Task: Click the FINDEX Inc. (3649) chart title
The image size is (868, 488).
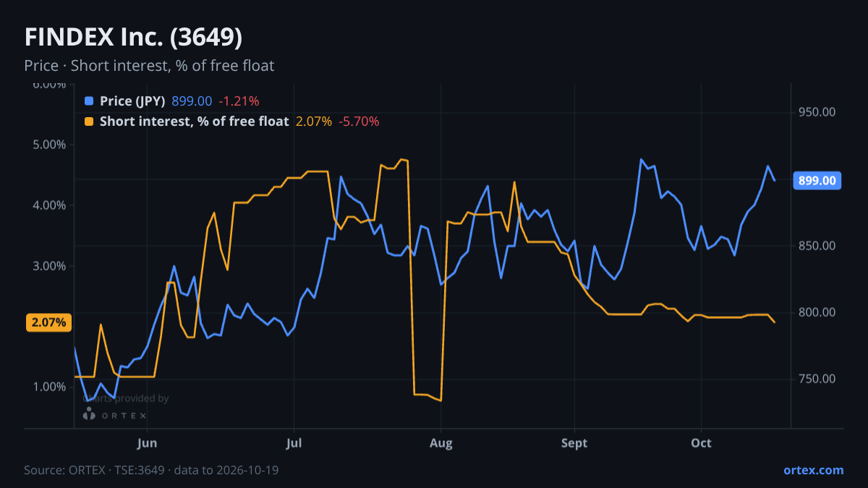Action: [133, 38]
